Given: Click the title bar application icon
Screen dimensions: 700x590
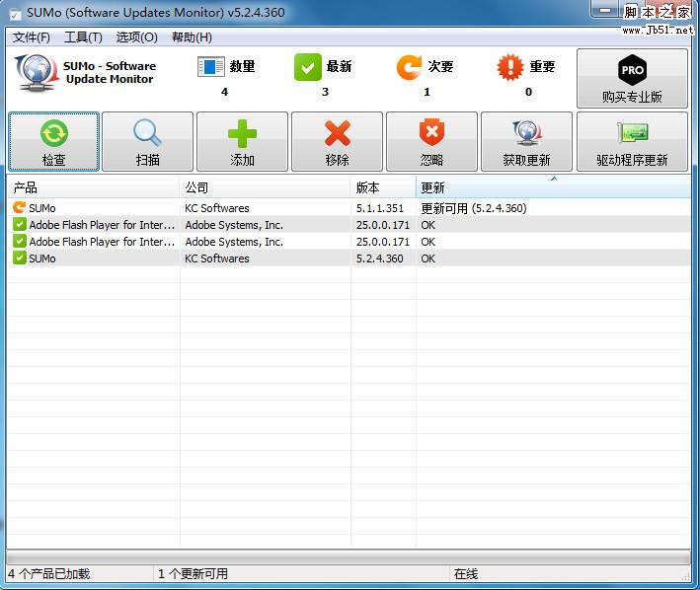Looking at the screenshot, I should pos(16,14).
